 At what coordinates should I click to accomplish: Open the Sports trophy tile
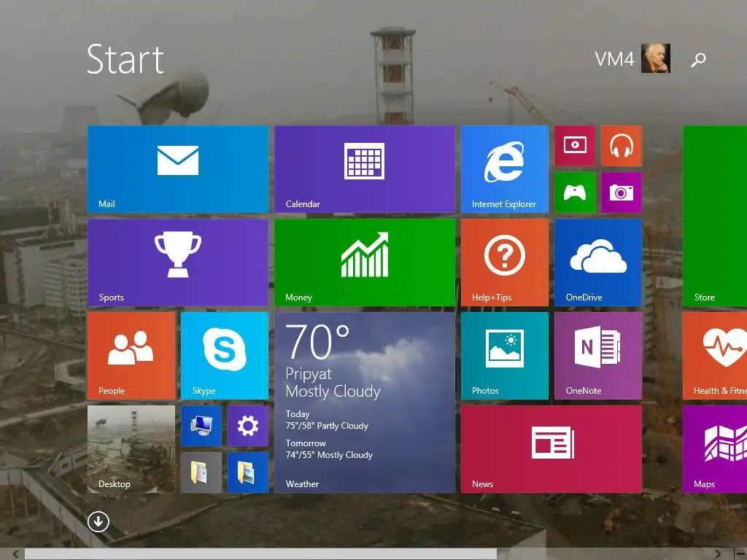coord(178,262)
